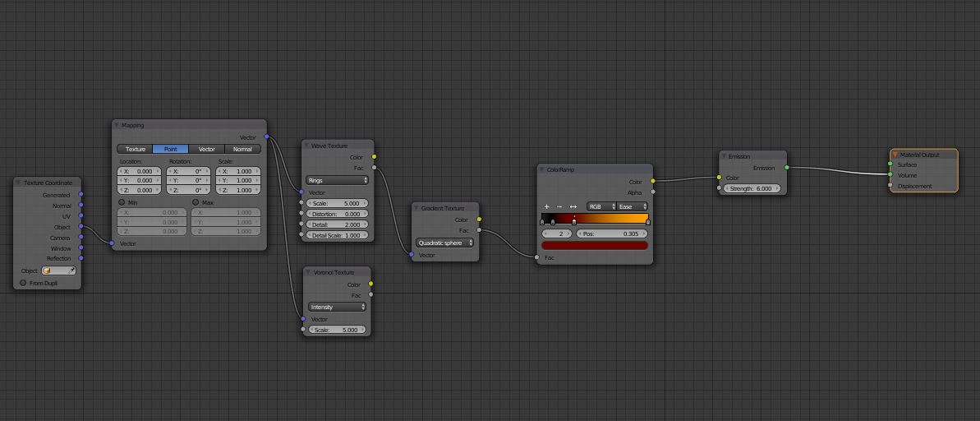Open the Rings wave type dropdown
Viewport: 980px width, 421px height.
tap(337, 180)
